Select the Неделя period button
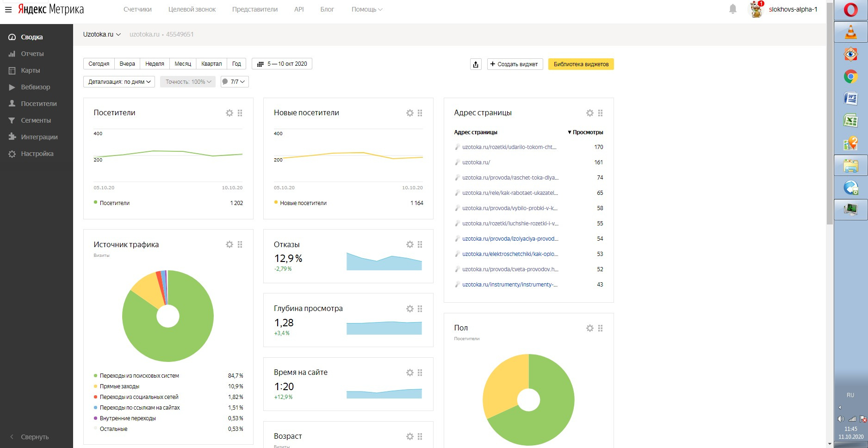Image resolution: width=868 pixels, height=448 pixels. [x=155, y=64]
